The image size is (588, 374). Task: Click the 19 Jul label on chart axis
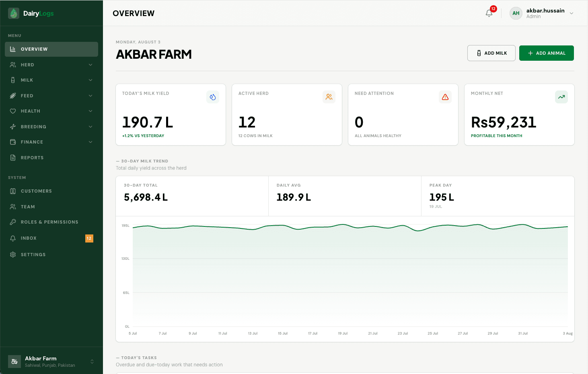tap(343, 333)
